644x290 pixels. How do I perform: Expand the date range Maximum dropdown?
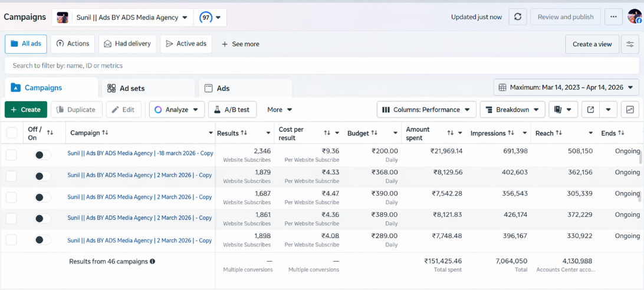[566, 87]
